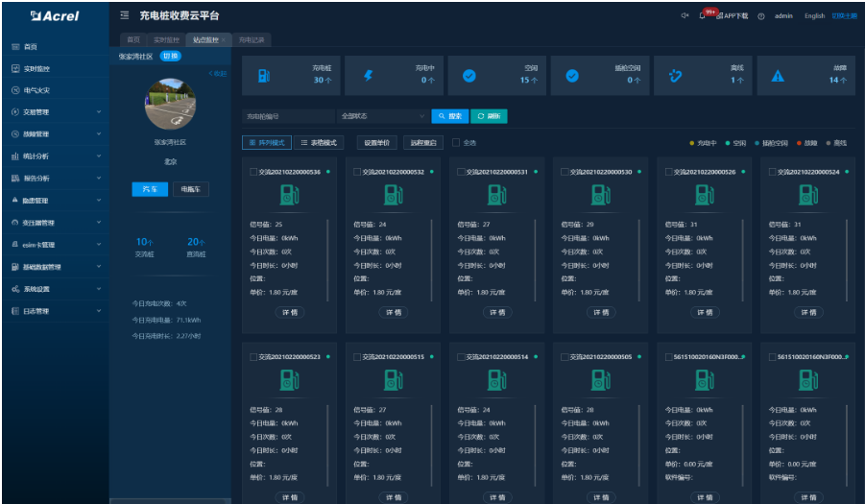Check the box for charger 交流20210220000523

pyautogui.click(x=253, y=357)
